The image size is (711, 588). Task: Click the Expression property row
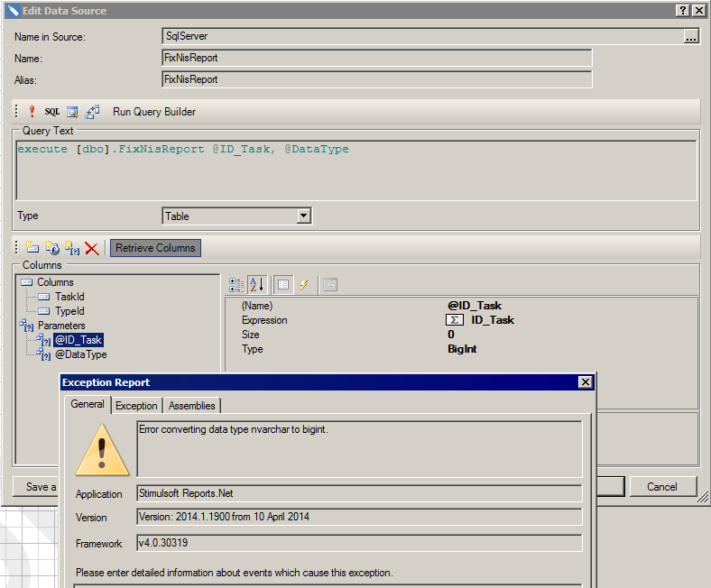tap(462, 320)
